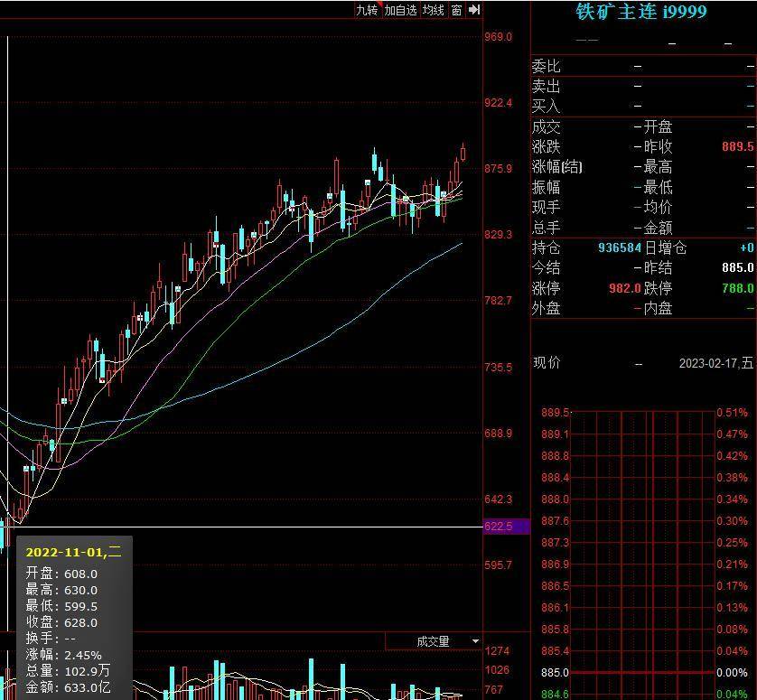Click the 跌停 price 788.0
The width and height of the screenshot is (757, 700).
coord(738,288)
